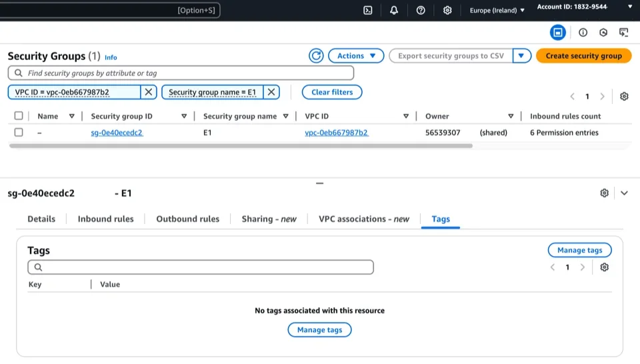640x364 pixels.
Task: Switch to the Inbound rules tab
Action: coord(105,219)
